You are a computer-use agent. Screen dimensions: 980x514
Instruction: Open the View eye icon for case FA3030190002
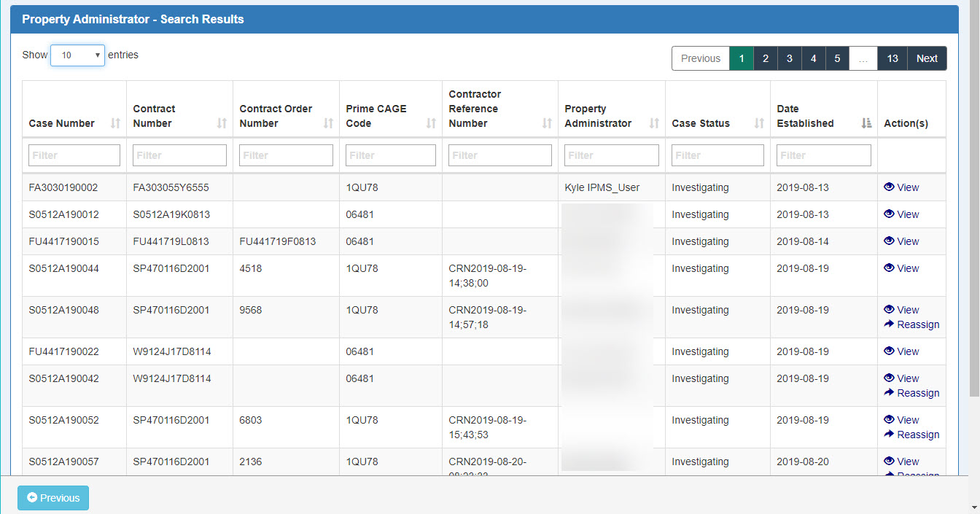point(889,187)
